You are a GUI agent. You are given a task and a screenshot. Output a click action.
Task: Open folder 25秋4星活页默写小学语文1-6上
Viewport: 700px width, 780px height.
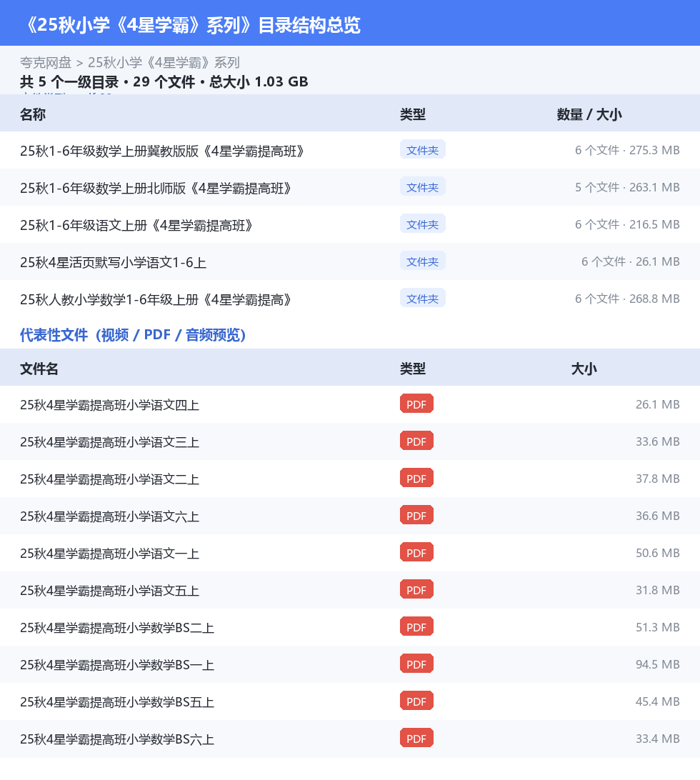113,262
